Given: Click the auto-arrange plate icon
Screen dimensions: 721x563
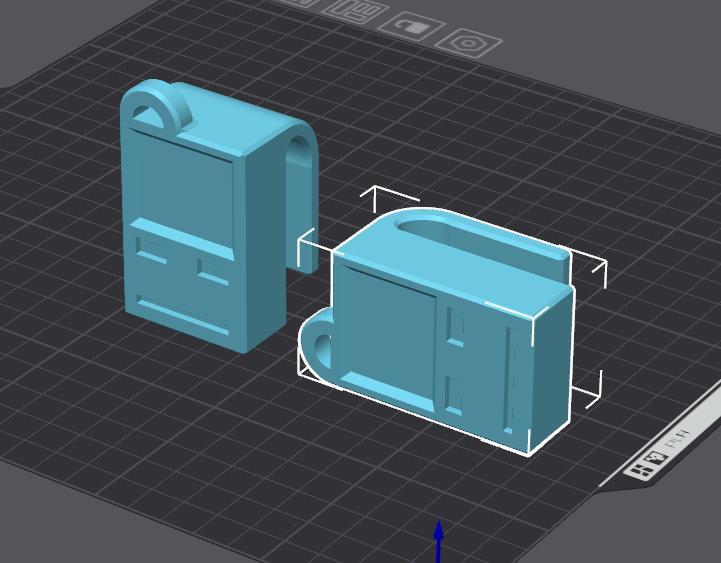Looking at the screenshot, I should pyautogui.click(x=357, y=12).
